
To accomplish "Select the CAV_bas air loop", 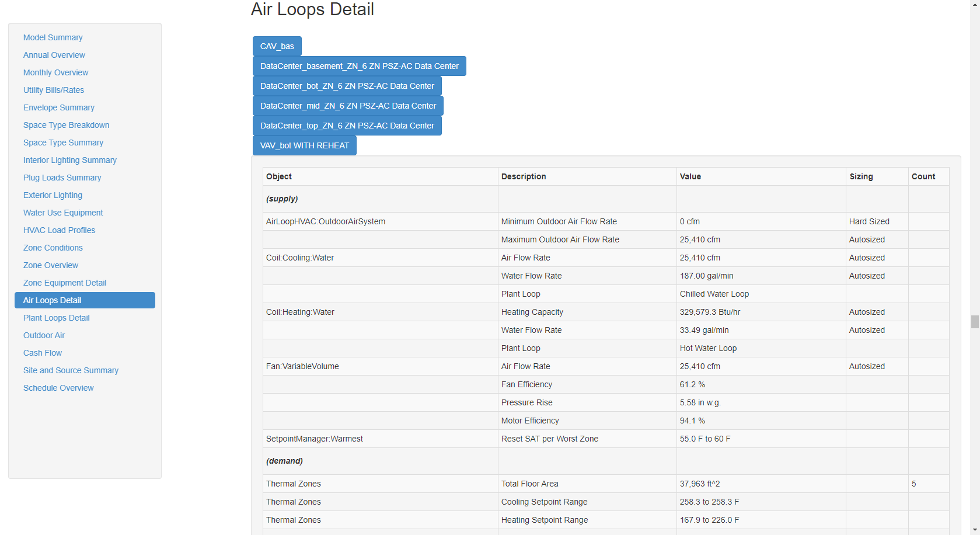I will point(277,46).
